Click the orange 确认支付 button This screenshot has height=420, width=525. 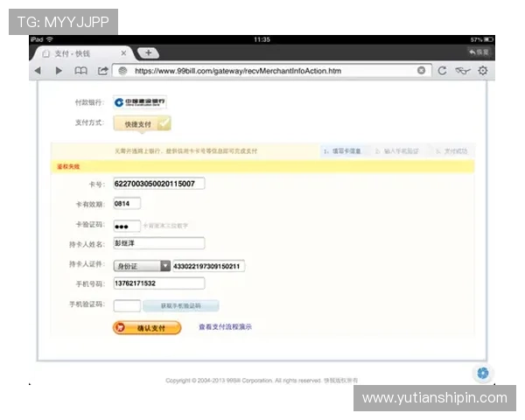click(147, 328)
